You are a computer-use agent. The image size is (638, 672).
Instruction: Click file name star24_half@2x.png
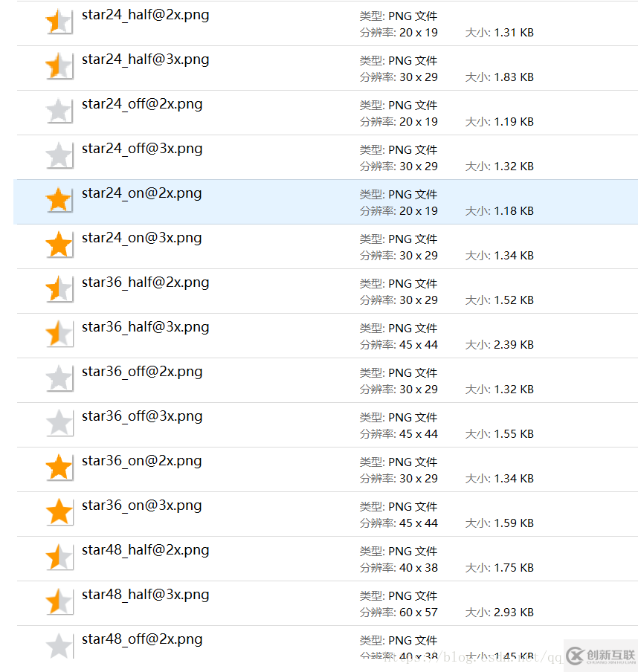(x=145, y=16)
